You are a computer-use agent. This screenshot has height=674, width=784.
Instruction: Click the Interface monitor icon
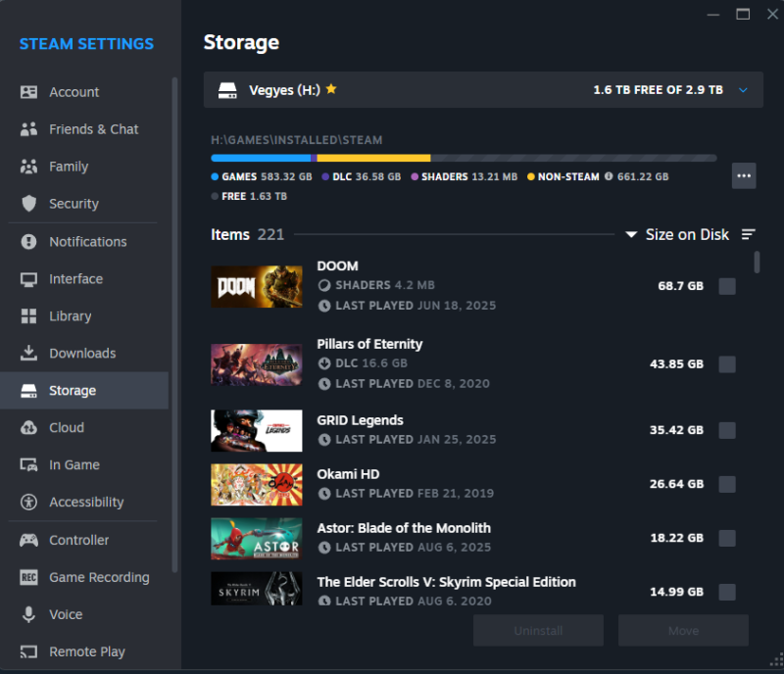[28, 279]
